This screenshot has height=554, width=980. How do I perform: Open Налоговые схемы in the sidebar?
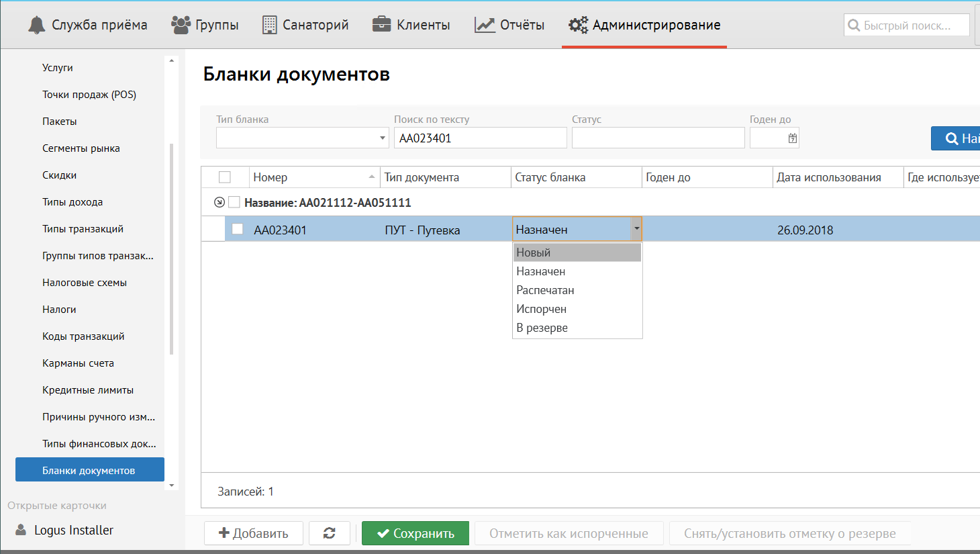[85, 283]
